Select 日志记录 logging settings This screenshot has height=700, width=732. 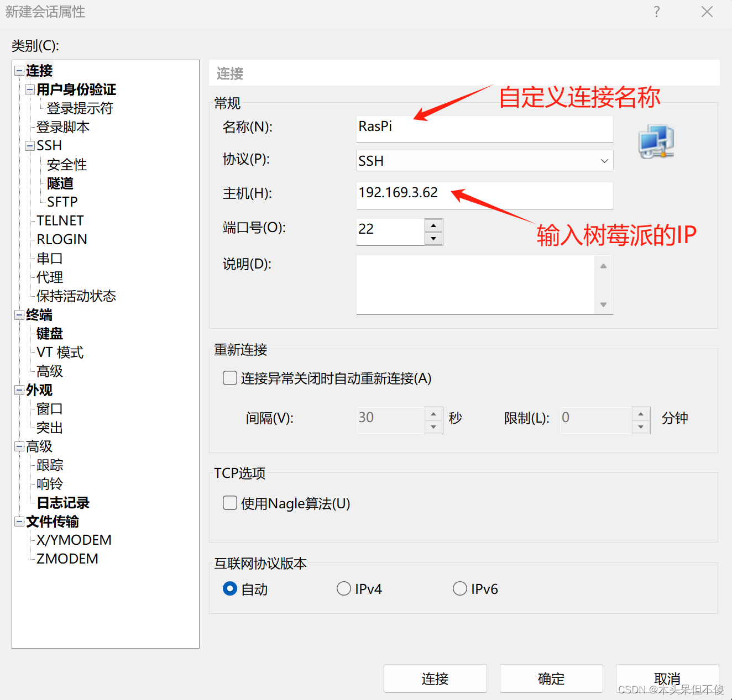click(x=62, y=502)
